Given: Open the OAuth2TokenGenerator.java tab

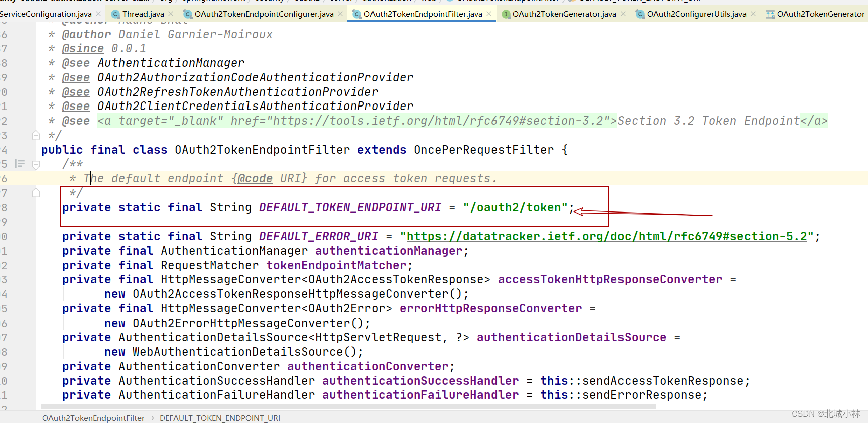Looking at the screenshot, I should (564, 14).
